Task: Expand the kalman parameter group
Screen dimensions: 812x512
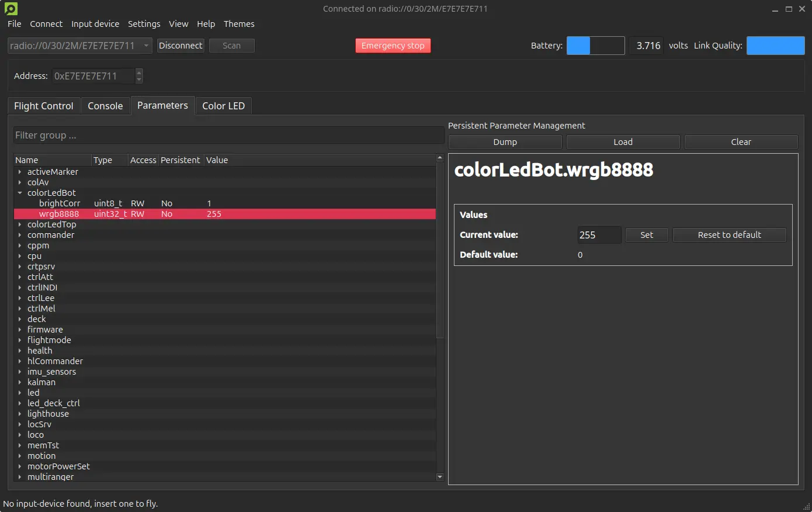Action: point(18,382)
